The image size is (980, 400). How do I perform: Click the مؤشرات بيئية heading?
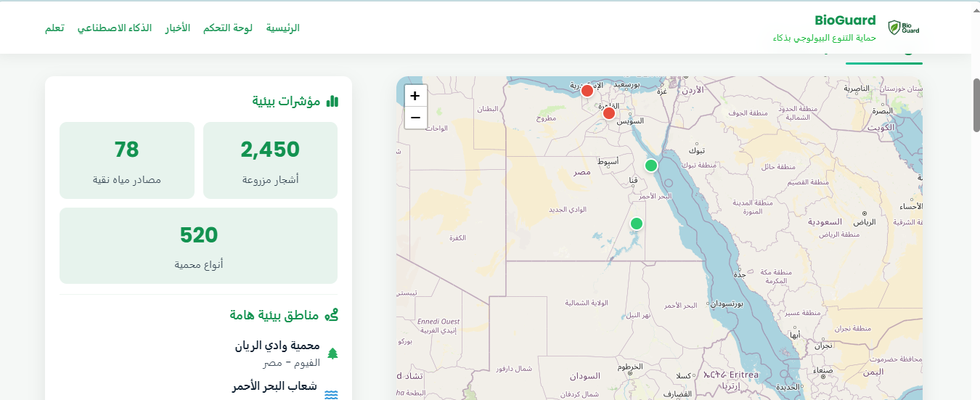click(x=286, y=101)
